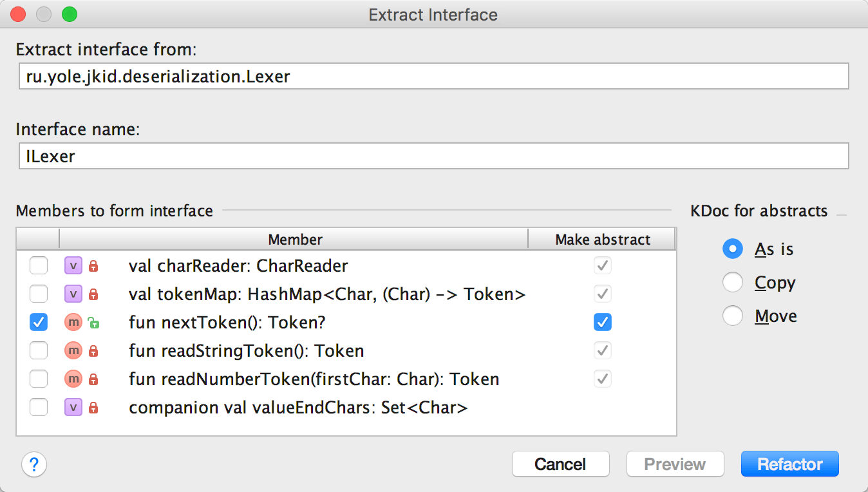Click the help question mark icon
868x492 pixels.
(x=34, y=464)
